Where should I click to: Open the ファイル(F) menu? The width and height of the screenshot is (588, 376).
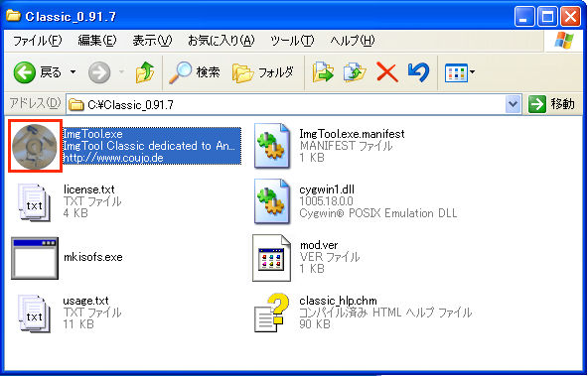[37, 41]
